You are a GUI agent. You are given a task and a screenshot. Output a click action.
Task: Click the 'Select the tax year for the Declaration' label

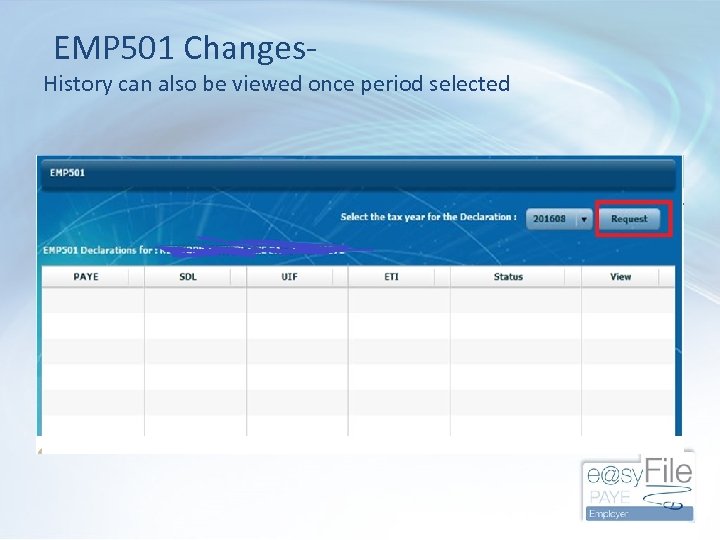428,217
